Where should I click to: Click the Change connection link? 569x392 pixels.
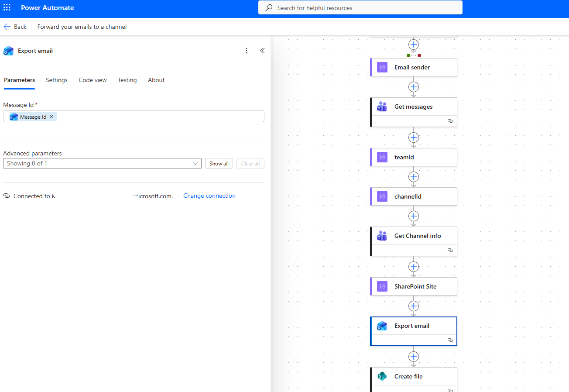(x=209, y=196)
